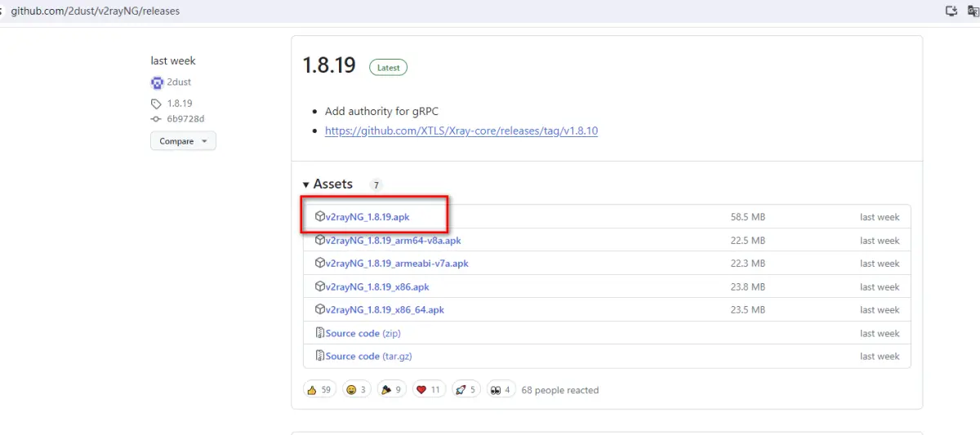Click 'Add authority for gRPC' text
This screenshot has height=435, width=980.
click(381, 111)
